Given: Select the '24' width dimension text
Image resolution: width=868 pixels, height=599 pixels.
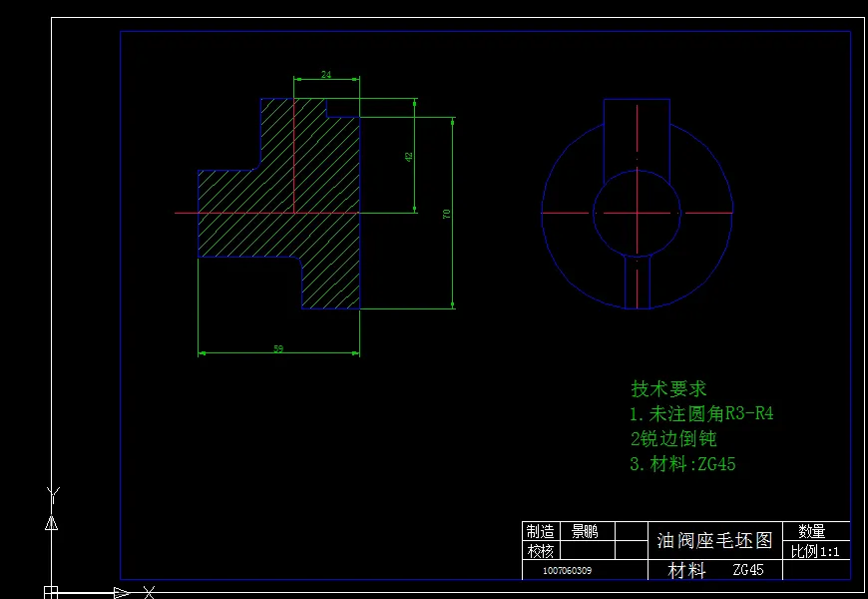Looking at the screenshot, I should (x=326, y=74).
